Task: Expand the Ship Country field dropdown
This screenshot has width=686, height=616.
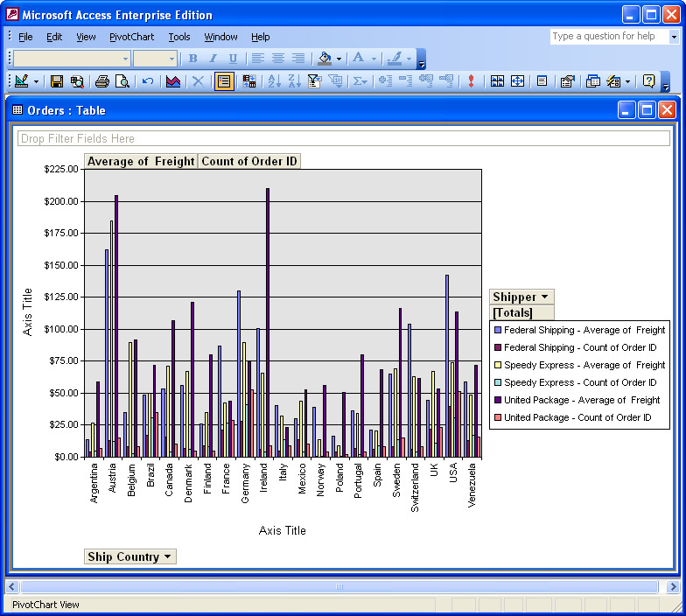Action: click(x=167, y=557)
